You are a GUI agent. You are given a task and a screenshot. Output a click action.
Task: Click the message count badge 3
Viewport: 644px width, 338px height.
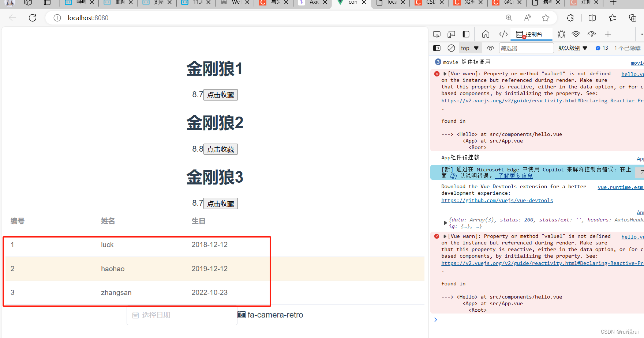coord(438,62)
